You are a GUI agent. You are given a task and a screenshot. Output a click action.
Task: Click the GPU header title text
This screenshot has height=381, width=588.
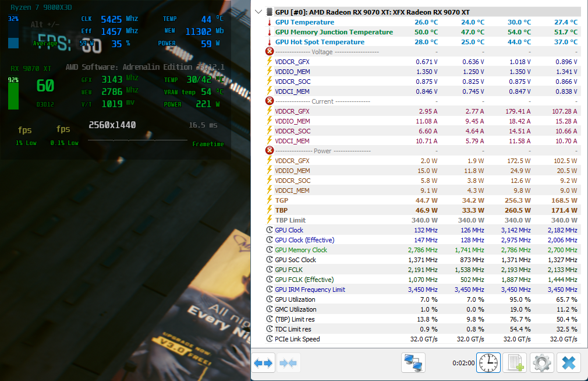(372, 12)
